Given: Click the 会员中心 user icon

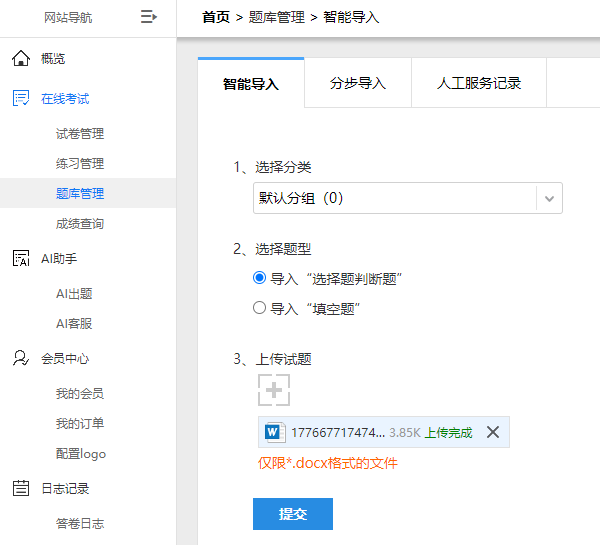Looking at the screenshot, I should pyautogui.click(x=21, y=358).
